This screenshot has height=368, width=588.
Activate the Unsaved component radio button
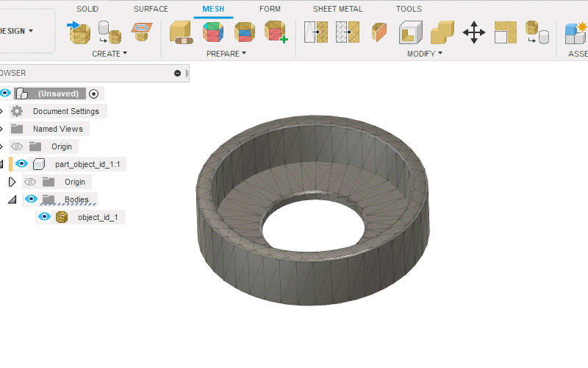tap(94, 93)
